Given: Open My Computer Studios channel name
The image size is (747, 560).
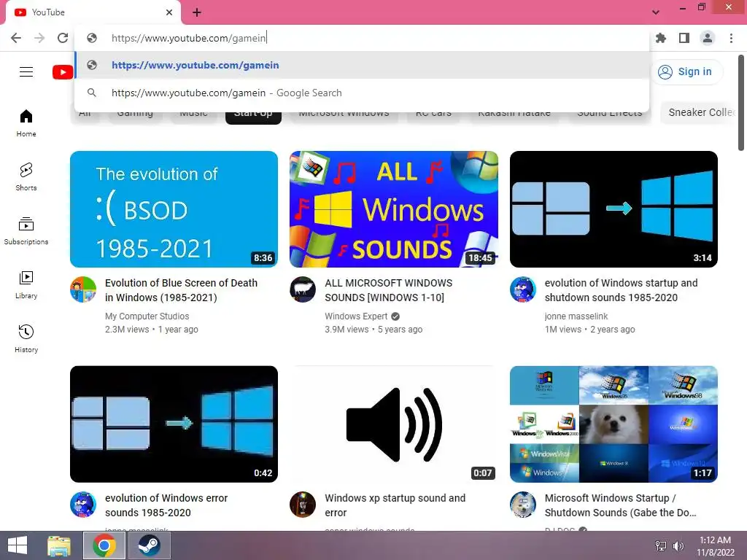Looking at the screenshot, I should 147,316.
